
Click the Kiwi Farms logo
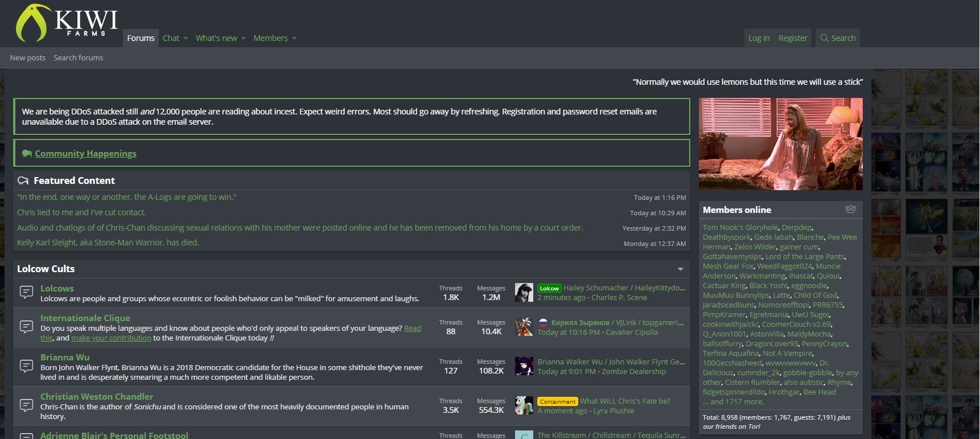coord(67,23)
